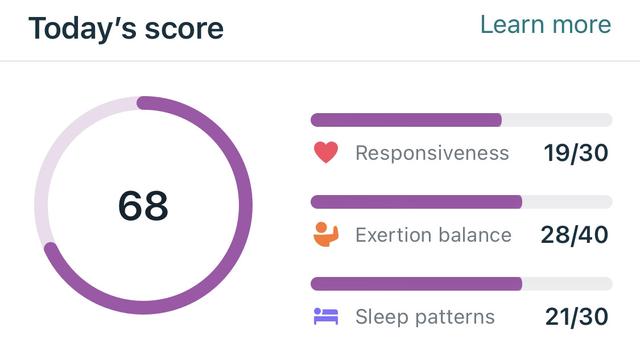Select the 68 score number
Viewport: 640px width, 360px height.
pos(143,206)
